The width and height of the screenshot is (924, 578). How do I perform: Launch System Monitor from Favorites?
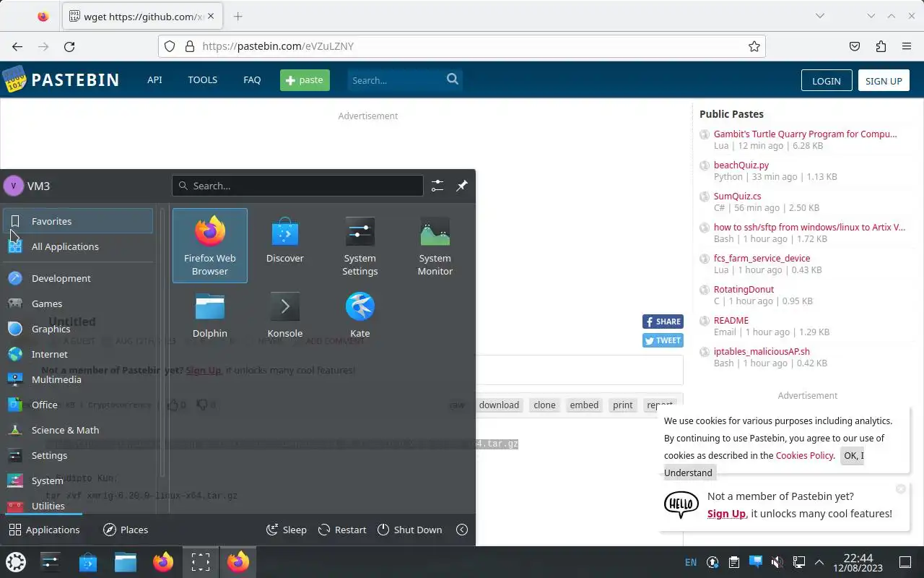(435, 246)
